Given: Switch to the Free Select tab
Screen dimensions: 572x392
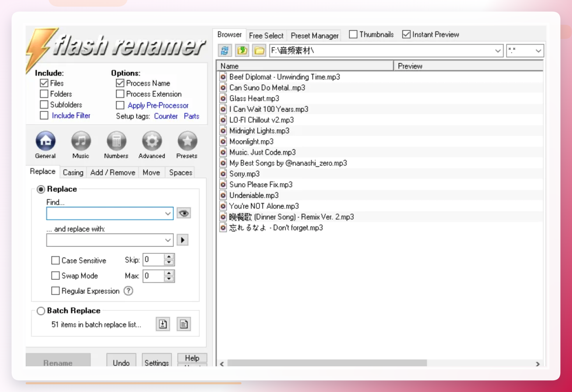Looking at the screenshot, I should [x=266, y=35].
